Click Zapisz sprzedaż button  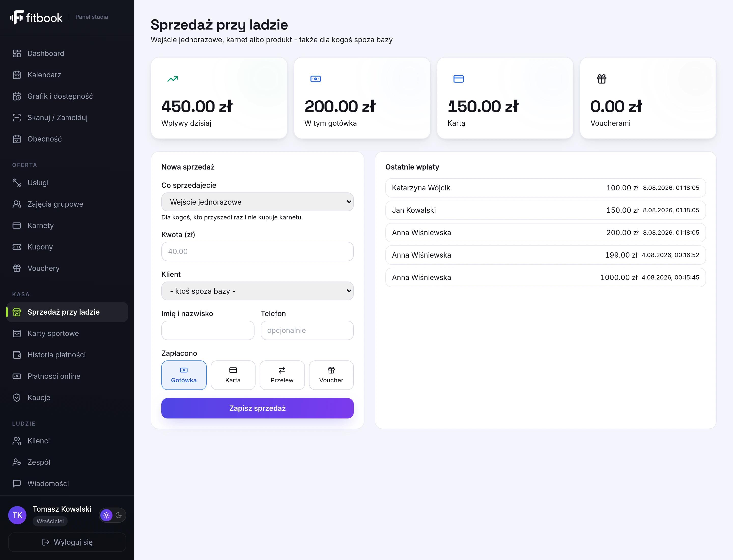pyautogui.click(x=257, y=408)
